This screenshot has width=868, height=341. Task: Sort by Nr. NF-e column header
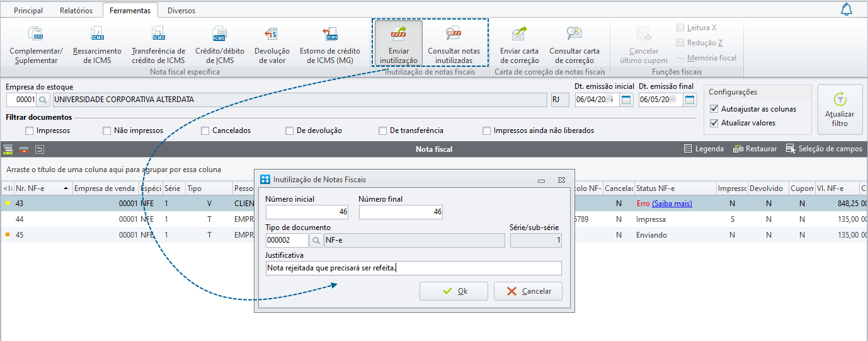42,188
